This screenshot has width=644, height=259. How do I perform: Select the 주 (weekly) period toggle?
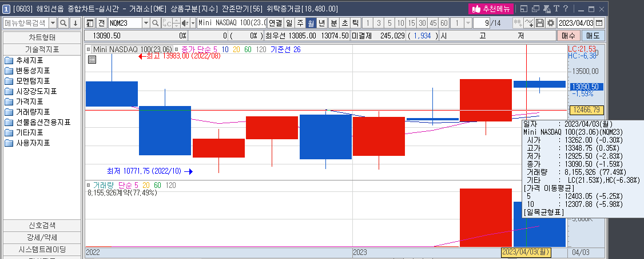coord(300,23)
